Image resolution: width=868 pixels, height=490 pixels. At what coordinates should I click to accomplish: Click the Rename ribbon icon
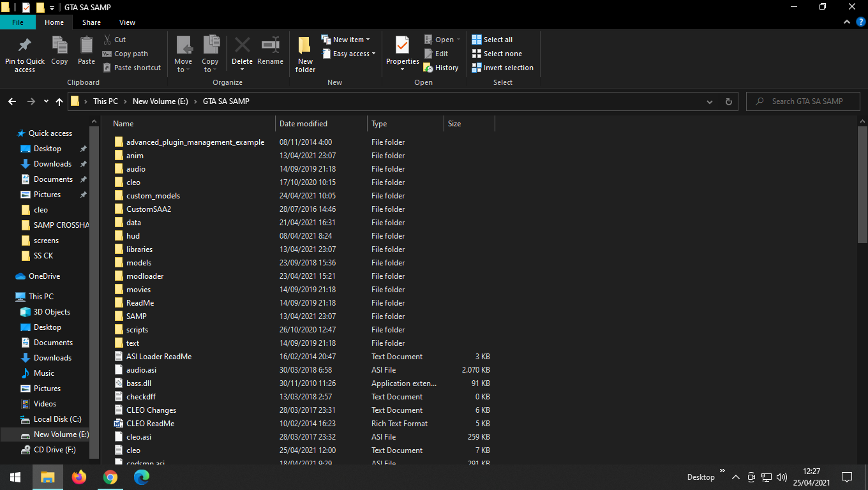tap(270, 51)
